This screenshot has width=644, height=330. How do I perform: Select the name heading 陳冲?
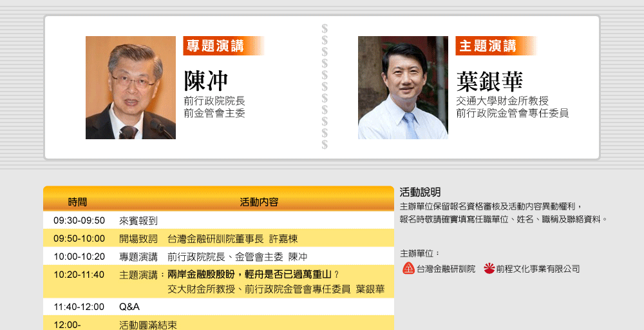tap(206, 81)
